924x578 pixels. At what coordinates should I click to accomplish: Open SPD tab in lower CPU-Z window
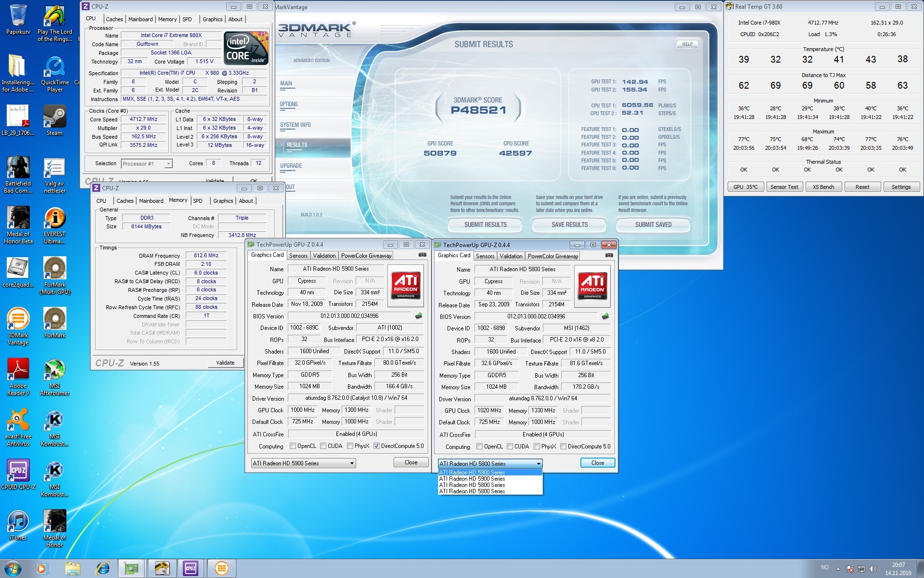[198, 201]
